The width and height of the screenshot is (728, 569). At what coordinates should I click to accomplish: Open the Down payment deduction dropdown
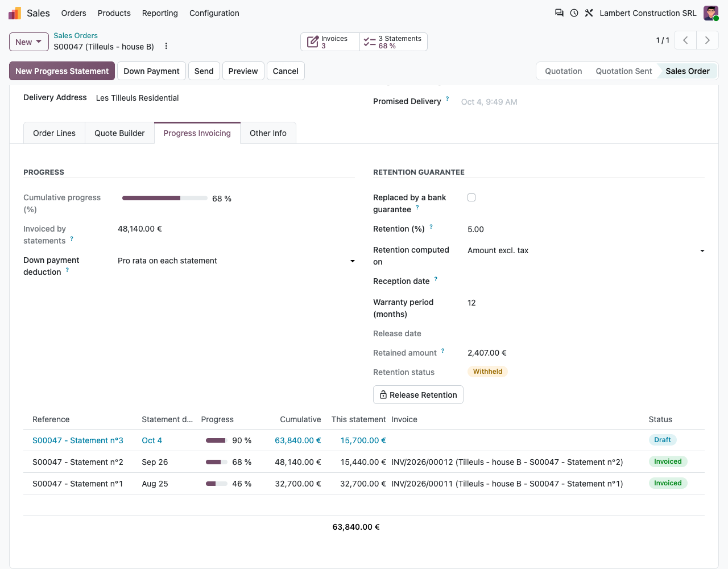click(x=236, y=261)
